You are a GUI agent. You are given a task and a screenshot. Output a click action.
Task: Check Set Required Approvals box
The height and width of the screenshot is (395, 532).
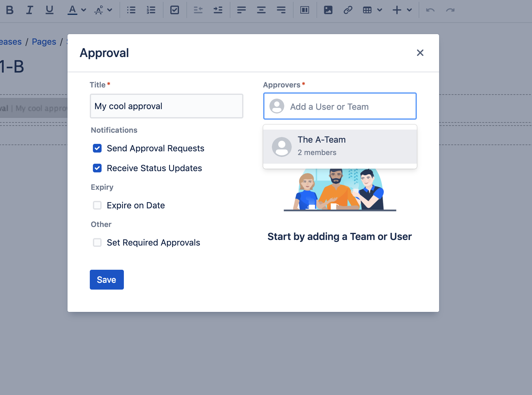(97, 242)
